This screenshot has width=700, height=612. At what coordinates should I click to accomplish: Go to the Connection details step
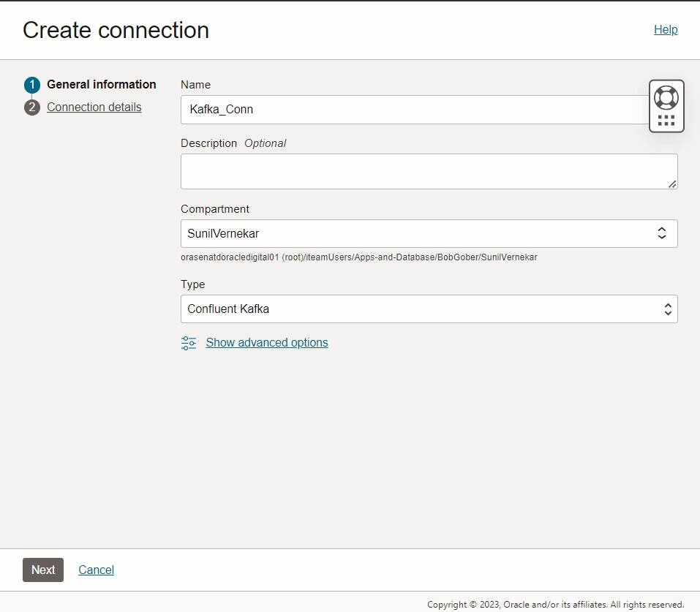coord(94,107)
